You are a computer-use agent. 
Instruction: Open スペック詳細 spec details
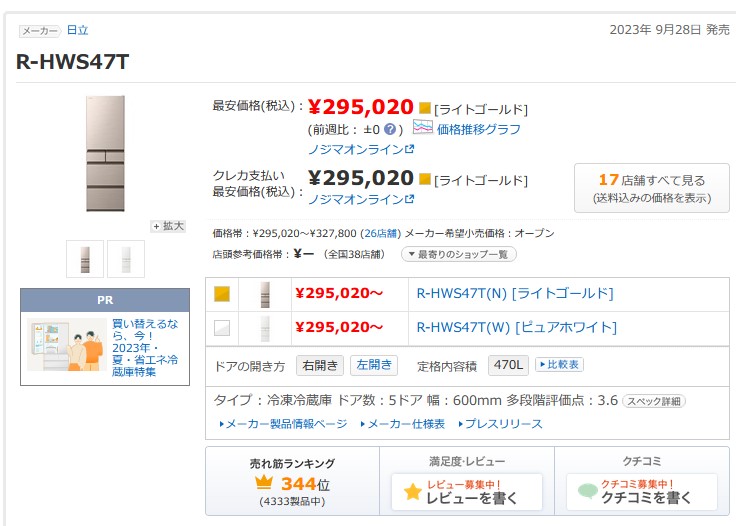click(654, 401)
